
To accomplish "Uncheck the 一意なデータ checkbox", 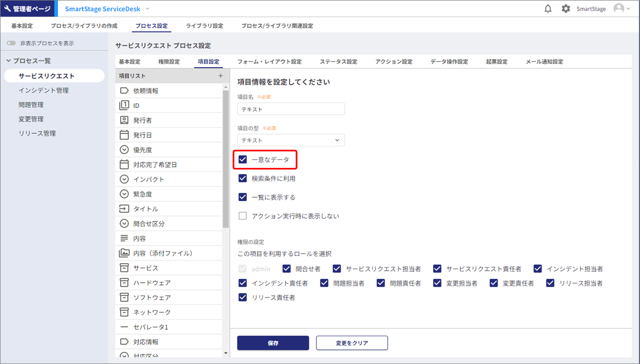I will 243,159.
